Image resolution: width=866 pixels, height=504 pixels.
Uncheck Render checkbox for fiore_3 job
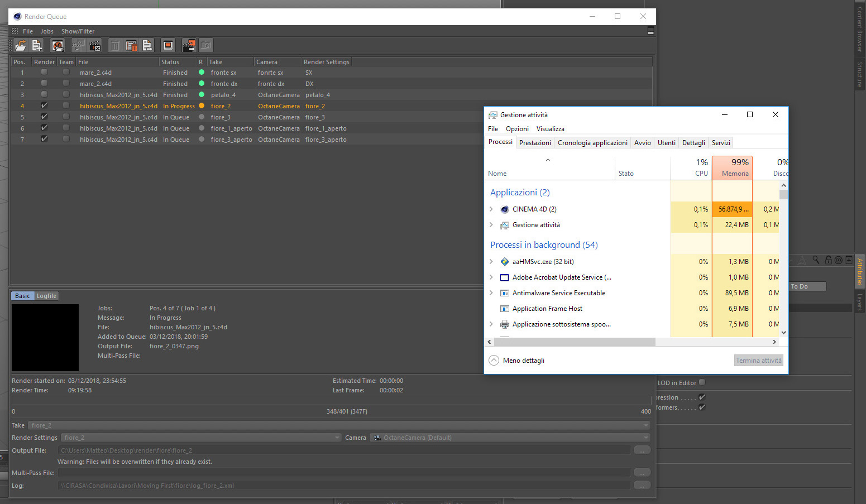click(44, 117)
